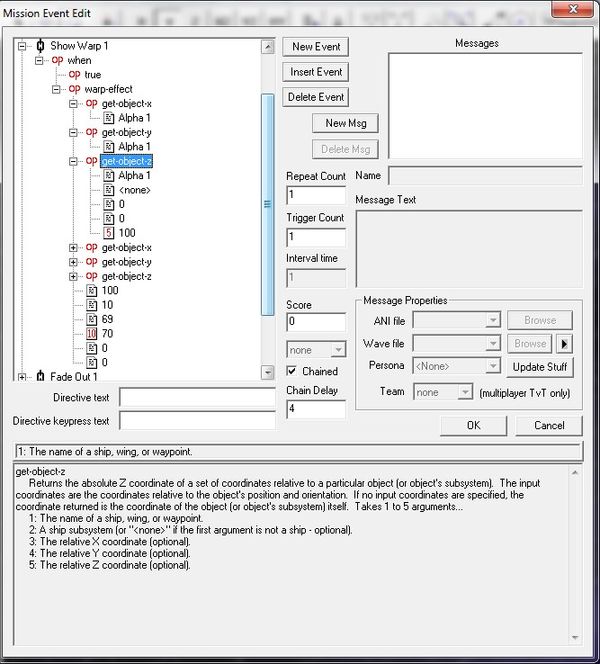Click the OK button
Image resolution: width=600 pixels, height=664 pixels.
[x=473, y=425]
